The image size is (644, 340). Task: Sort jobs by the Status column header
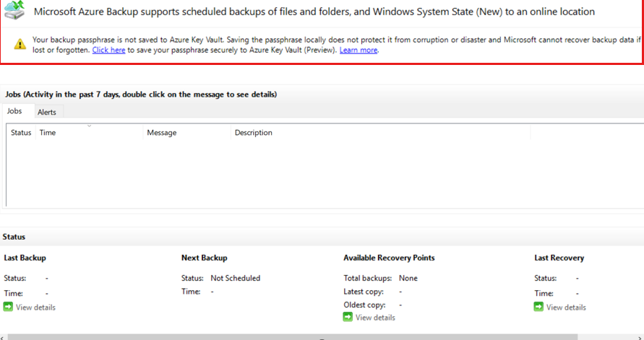point(21,133)
